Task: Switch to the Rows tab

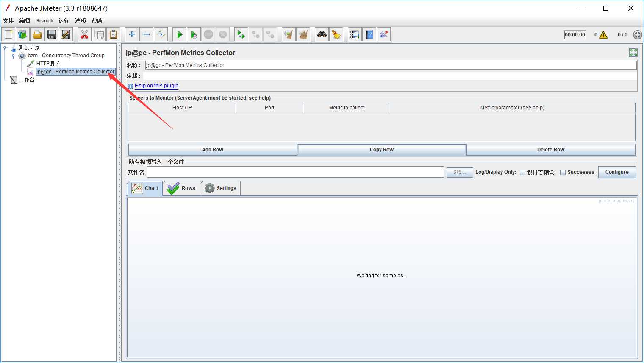Action: pyautogui.click(x=181, y=188)
